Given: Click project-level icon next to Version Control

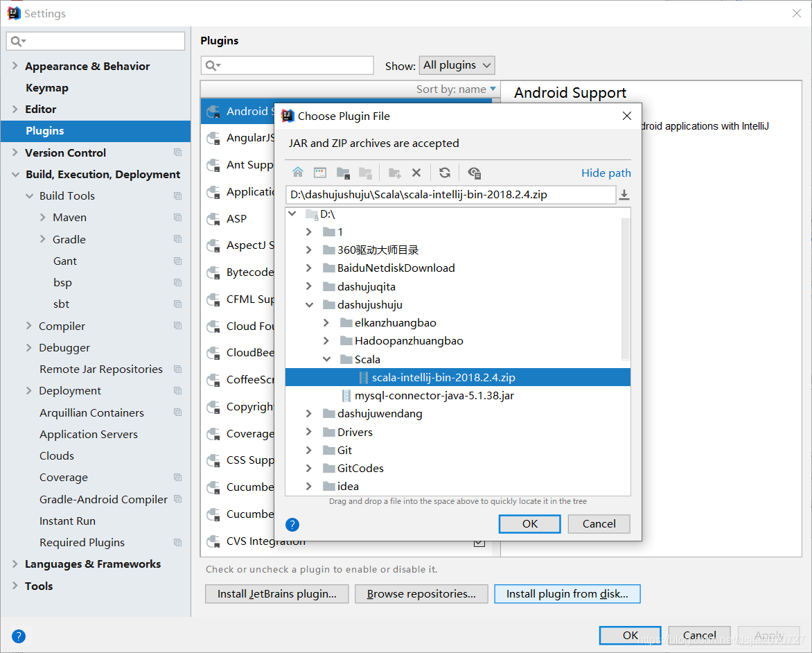Looking at the screenshot, I should pos(177,153).
